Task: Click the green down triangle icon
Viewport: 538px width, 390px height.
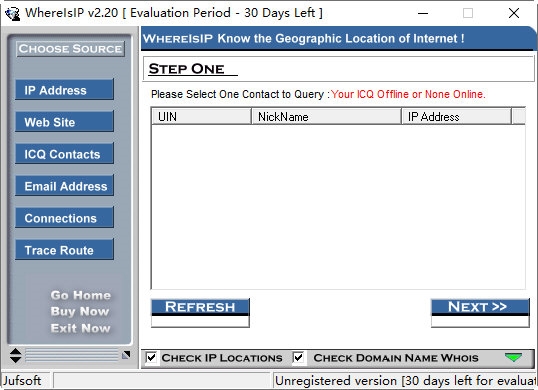Action: click(x=513, y=357)
